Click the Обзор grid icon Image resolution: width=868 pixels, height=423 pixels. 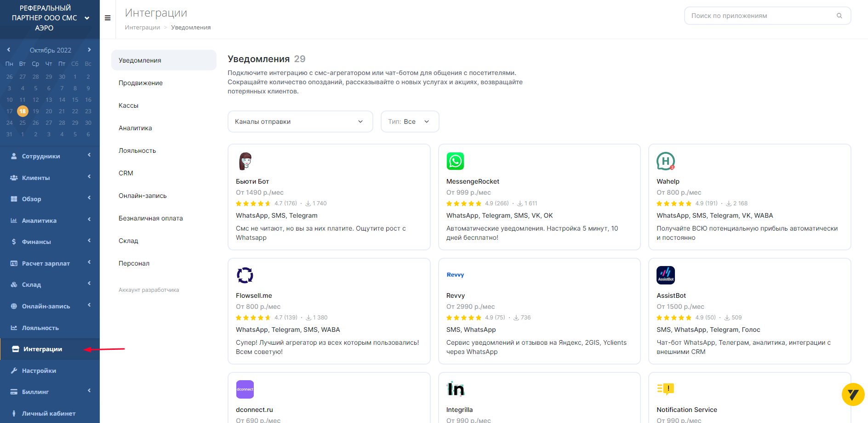coord(14,199)
